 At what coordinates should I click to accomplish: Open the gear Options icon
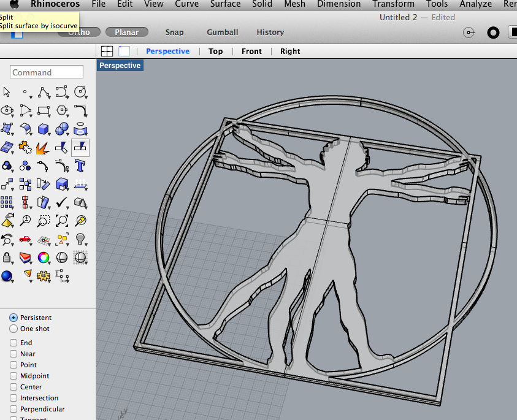tap(44, 276)
